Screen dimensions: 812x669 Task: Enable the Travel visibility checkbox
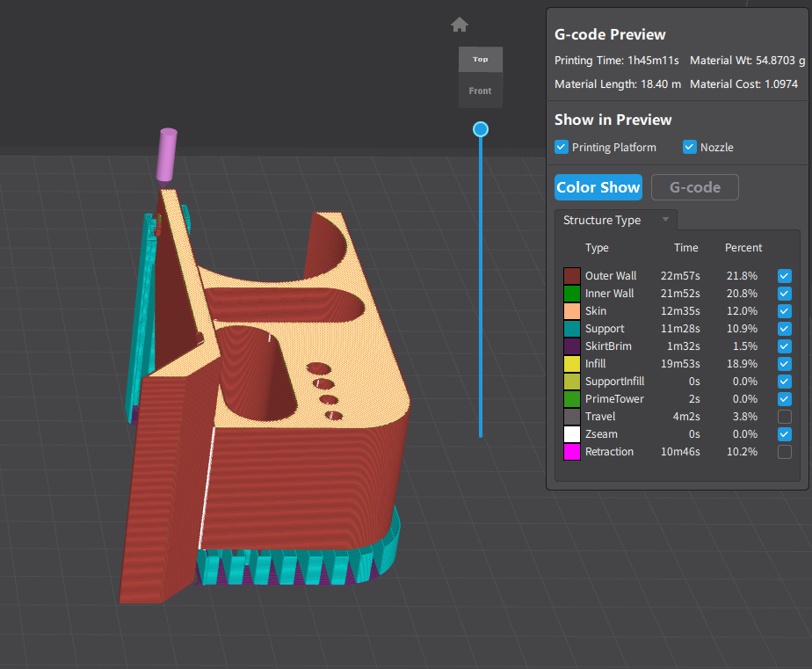click(784, 417)
